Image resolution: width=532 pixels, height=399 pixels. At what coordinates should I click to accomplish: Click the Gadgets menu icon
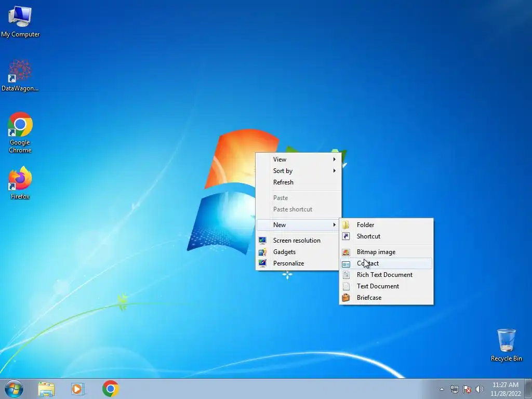click(262, 252)
